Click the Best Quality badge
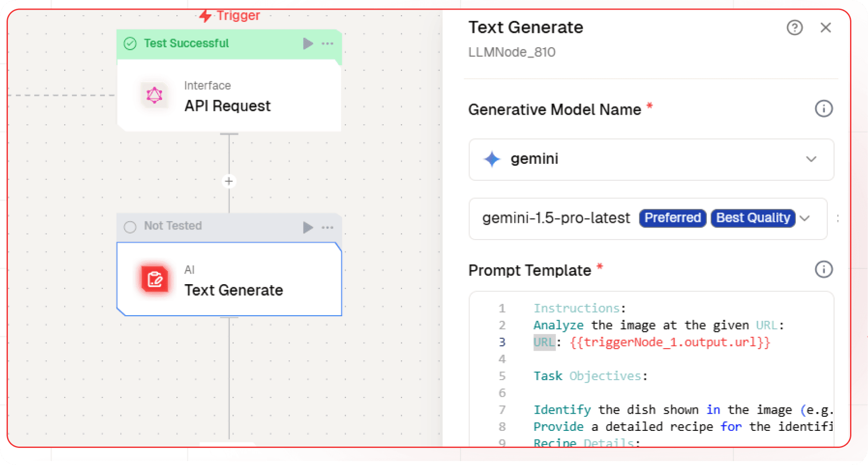Image resolution: width=868 pixels, height=465 pixels. coord(753,218)
